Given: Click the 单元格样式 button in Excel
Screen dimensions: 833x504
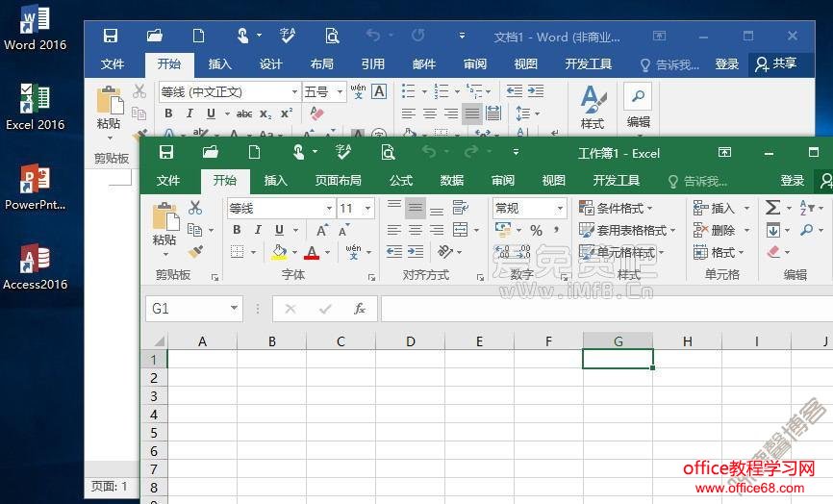Looking at the screenshot, I should [621, 252].
